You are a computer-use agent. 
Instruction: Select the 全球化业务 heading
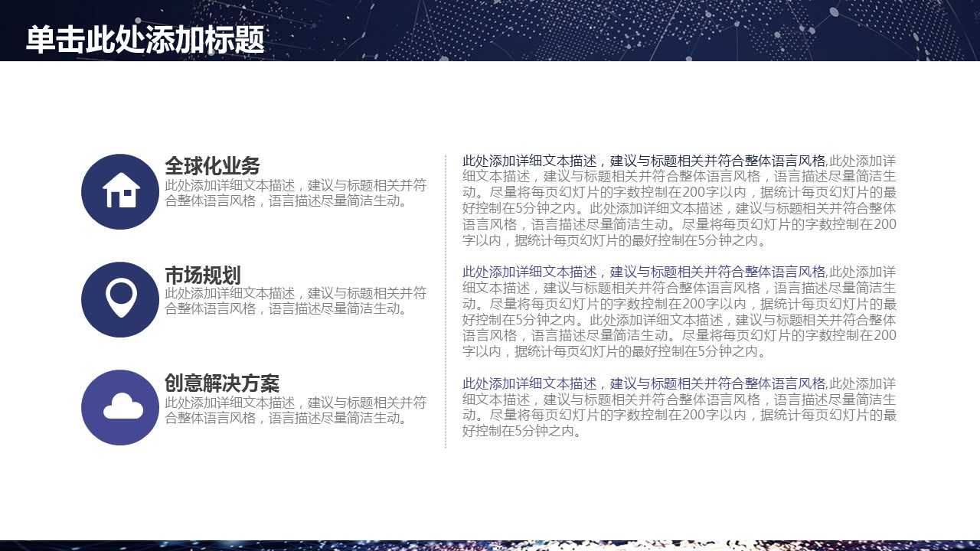tap(212, 166)
